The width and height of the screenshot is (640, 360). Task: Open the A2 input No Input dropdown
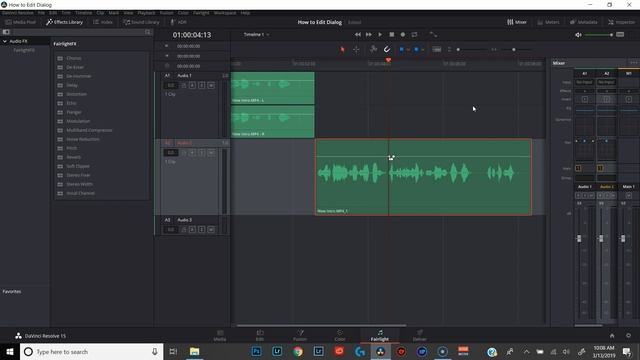pyautogui.click(x=607, y=82)
